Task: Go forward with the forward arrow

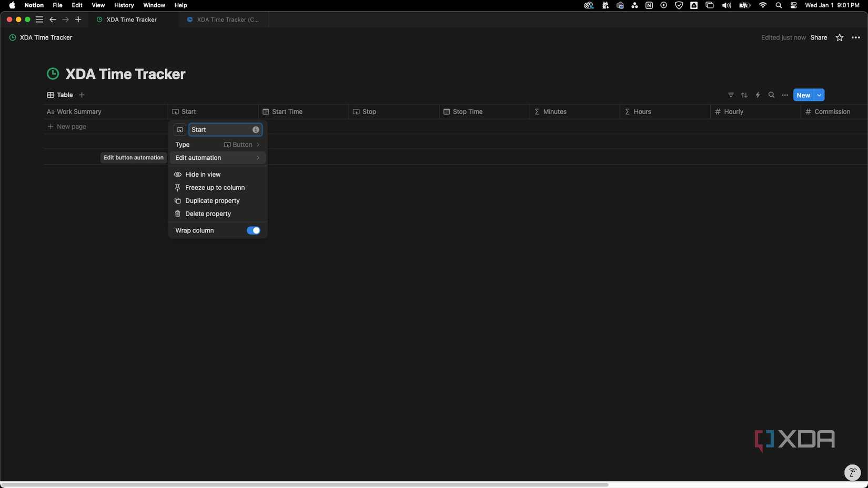Action: pyautogui.click(x=65, y=19)
